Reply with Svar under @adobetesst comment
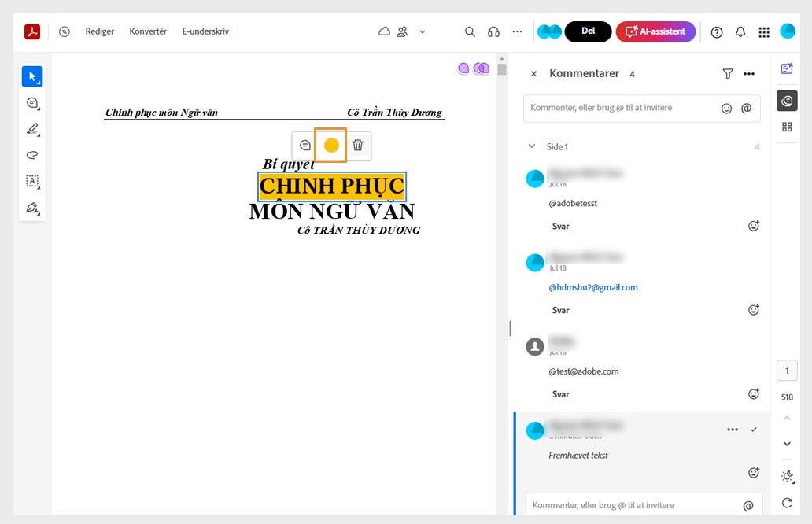 [560, 227]
